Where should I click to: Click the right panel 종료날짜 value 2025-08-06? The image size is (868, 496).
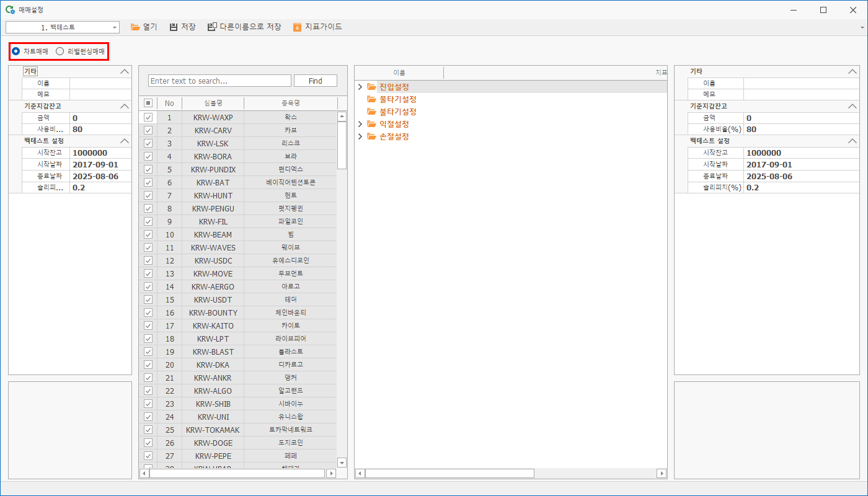click(801, 176)
